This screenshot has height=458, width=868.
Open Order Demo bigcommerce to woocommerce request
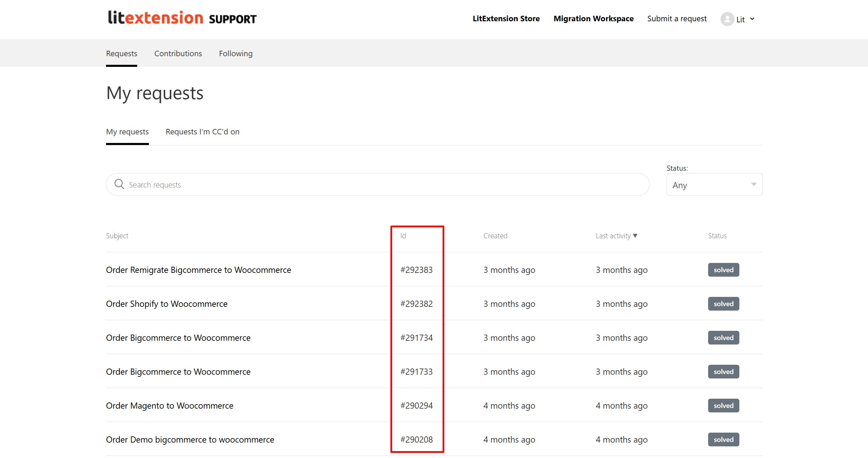[190, 439]
